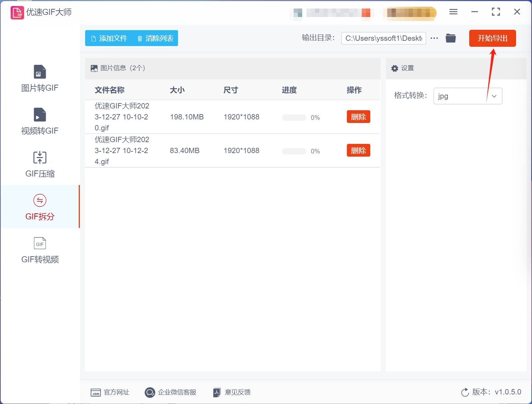Click the 1920*1088 cell in first row
Image resolution: width=532 pixels, height=404 pixels.
point(242,117)
